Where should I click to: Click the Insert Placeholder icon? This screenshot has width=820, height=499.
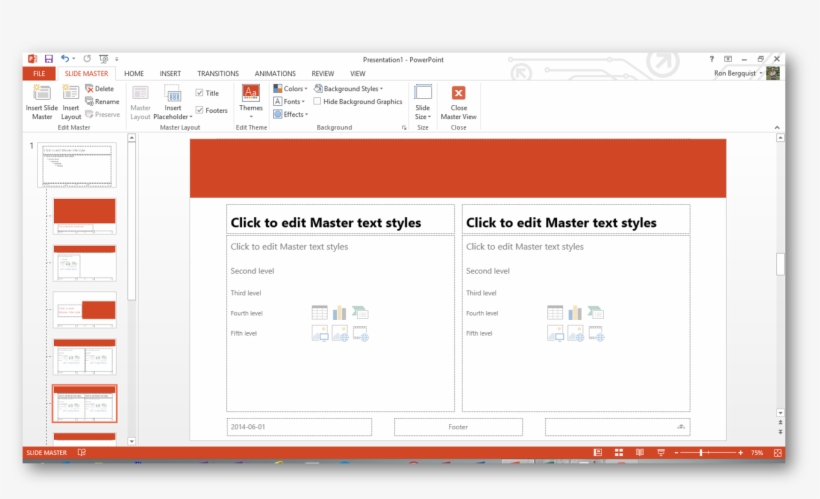coord(173,93)
